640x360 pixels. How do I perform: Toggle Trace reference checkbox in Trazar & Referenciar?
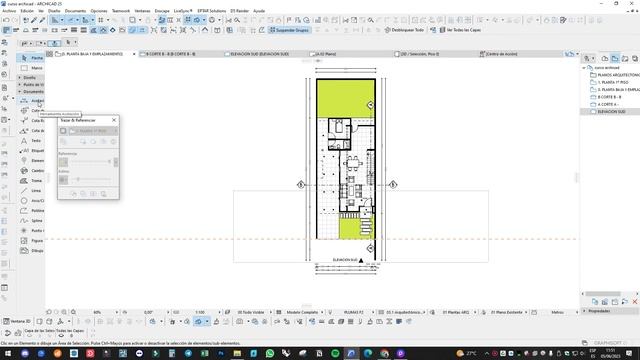pyautogui.click(x=63, y=131)
